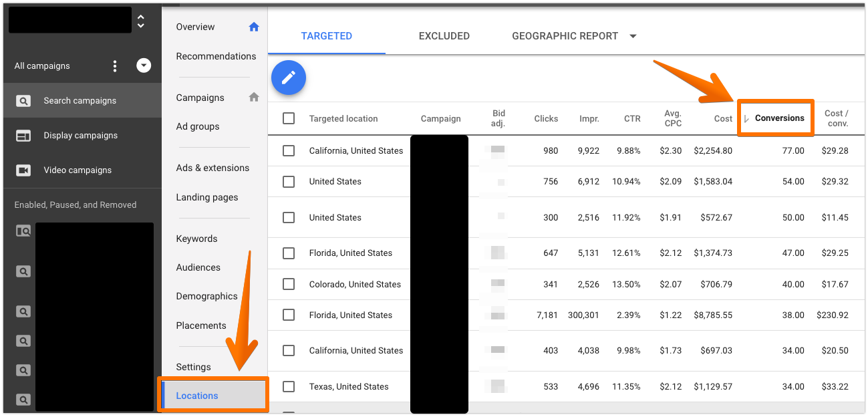The width and height of the screenshot is (868, 419).
Task: Click the home icon beside Overview
Action: 253,27
